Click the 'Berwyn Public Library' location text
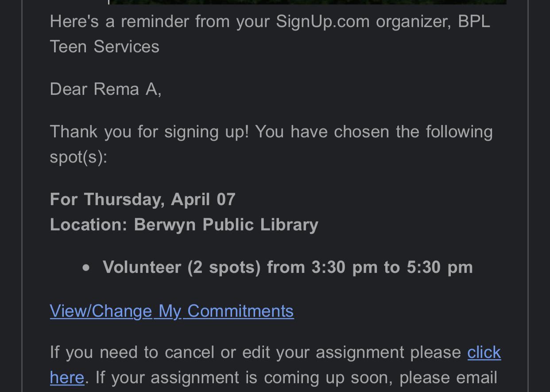 226,225
